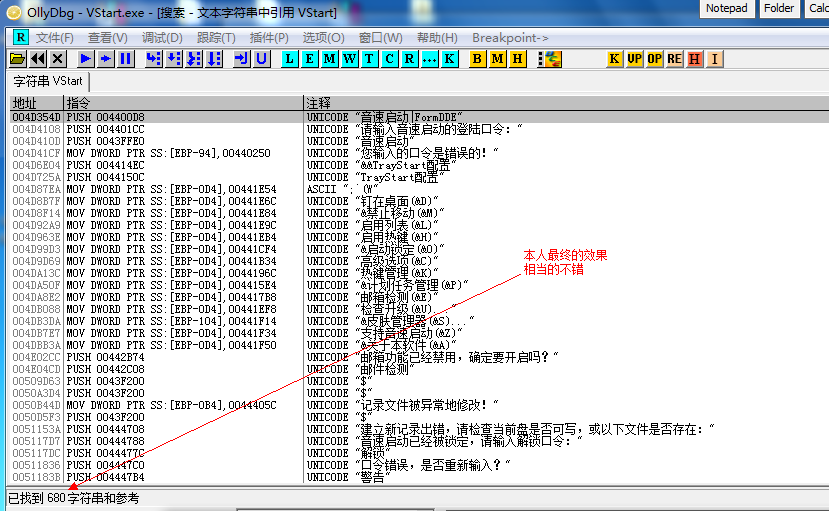Click the status bar text 已找到 680 字符串和参考
Screen dimensions: 829x511
[x=73, y=498]
